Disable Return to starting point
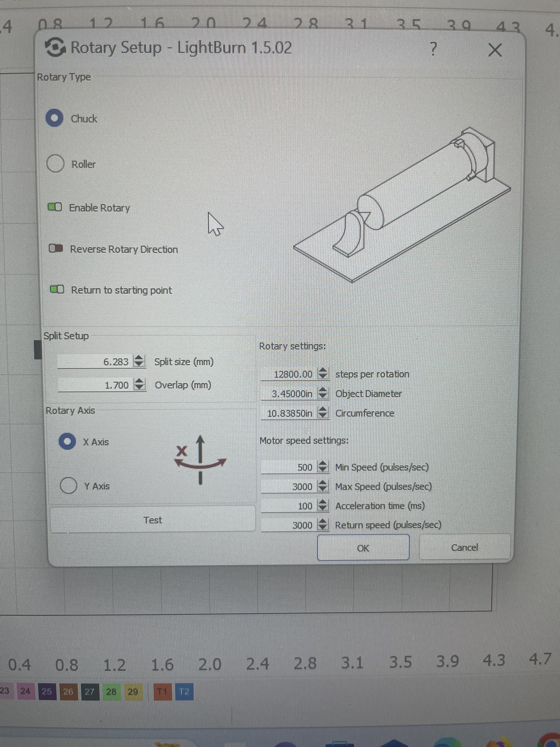The height and width of the screenshot is (747, 560). pyautogui.click(x=57, y=289)
